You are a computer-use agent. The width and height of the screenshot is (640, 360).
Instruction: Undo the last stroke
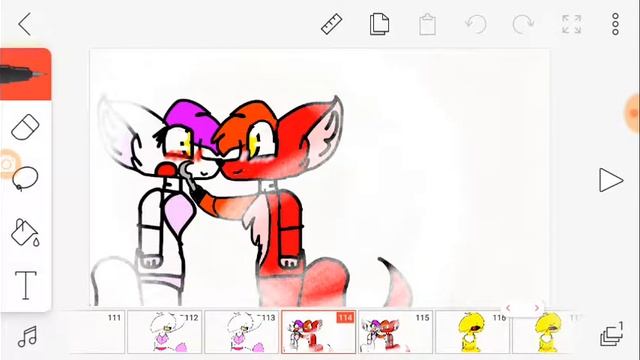click(476, 24)
